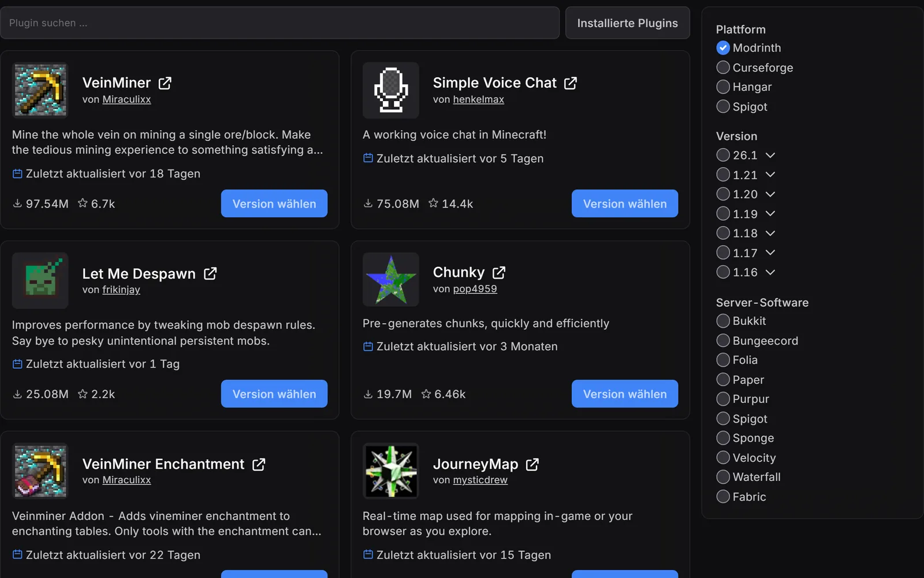Expand version 1.21 chevron

(x=770, y=175)
